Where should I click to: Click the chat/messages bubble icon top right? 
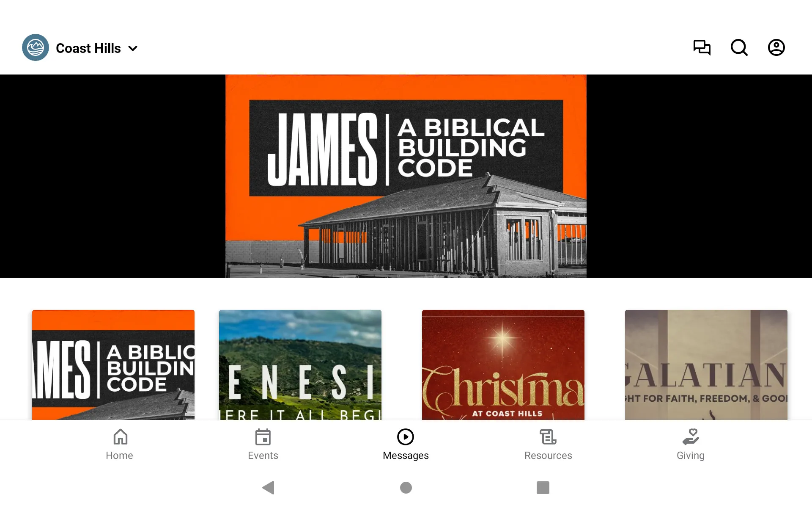pyautogui.click(x=702, y=47)
